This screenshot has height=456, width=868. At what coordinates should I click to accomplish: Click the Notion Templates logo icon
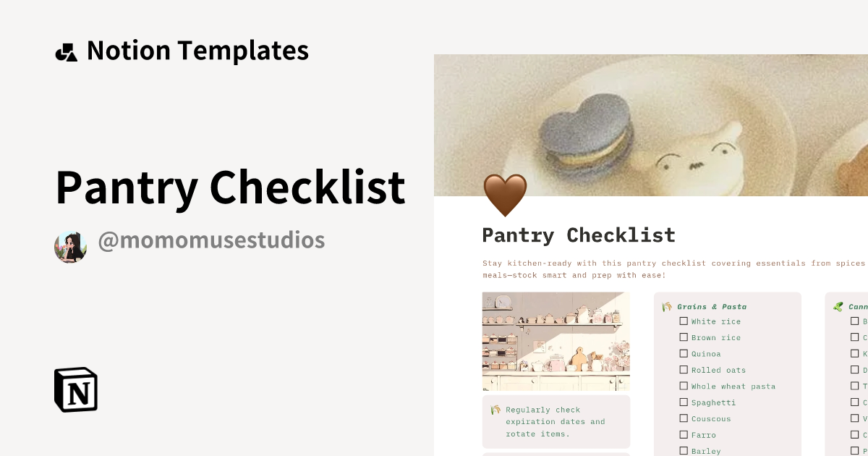point(66,50)
